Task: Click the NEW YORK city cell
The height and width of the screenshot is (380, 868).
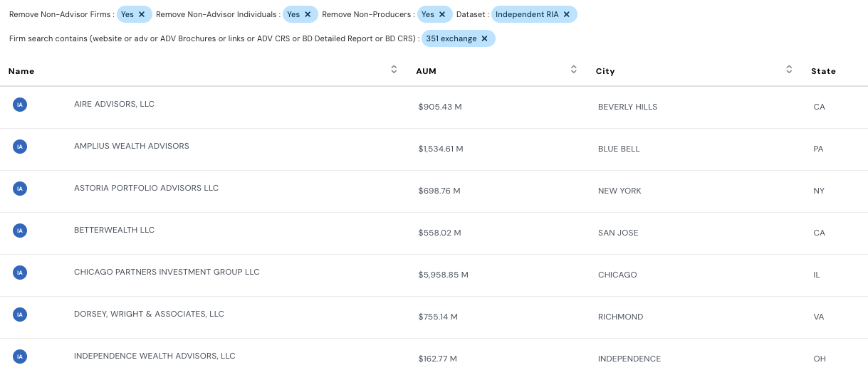Action: tap(619, 191)
